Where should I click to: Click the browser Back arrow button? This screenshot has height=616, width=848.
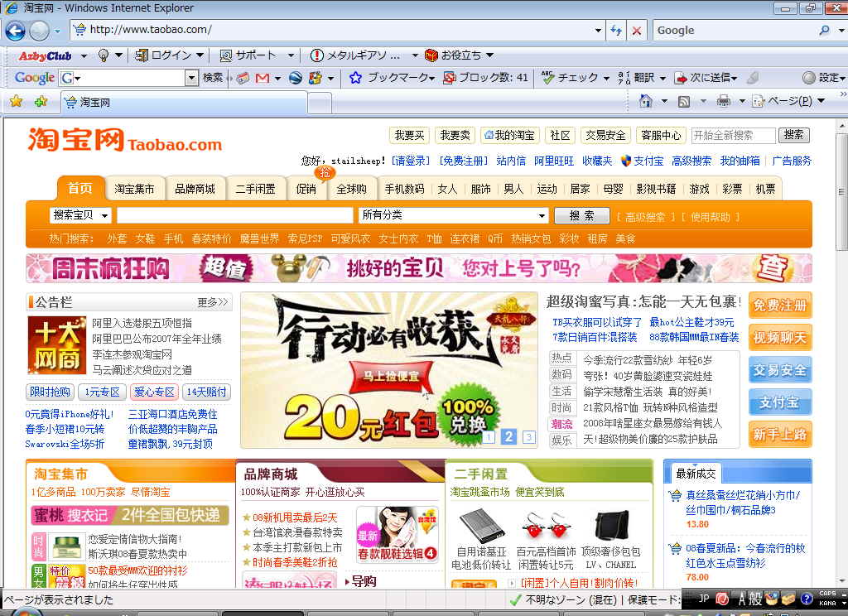(x=15, y=31)
